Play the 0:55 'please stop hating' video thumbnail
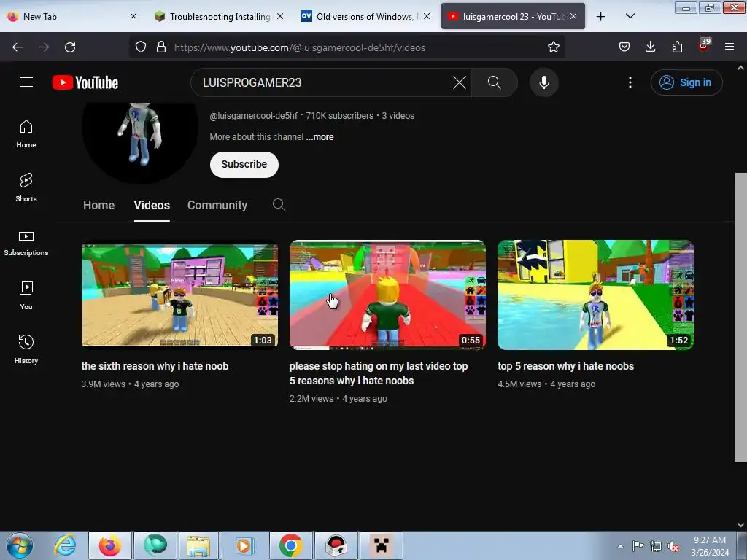The width and height of the screenshot is (747, 560). click(387, 295)
